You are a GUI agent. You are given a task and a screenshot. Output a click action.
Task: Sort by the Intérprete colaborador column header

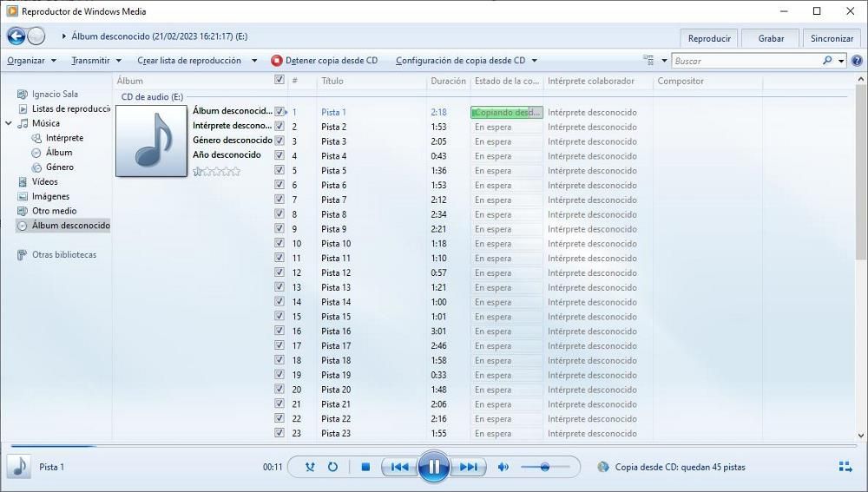coord(598,81)
